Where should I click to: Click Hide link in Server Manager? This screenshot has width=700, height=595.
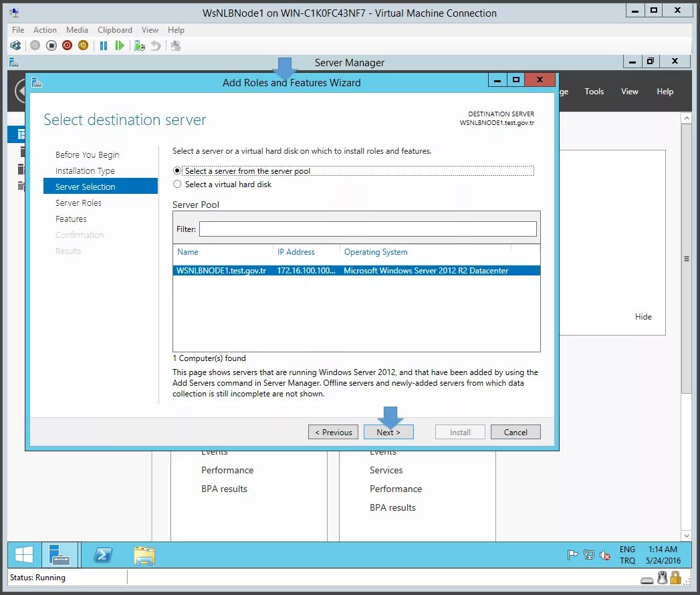pyautogui.click(x=643, y=316)
